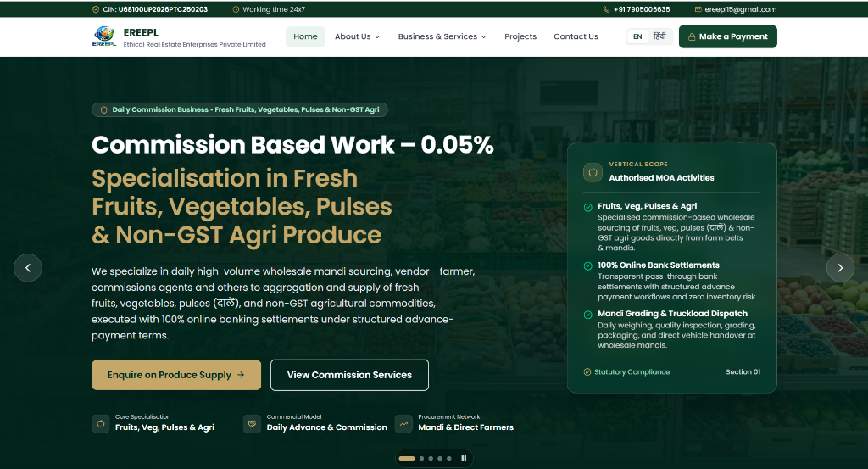
Task: Jump to the second slide dot
Action: [422, 459]
